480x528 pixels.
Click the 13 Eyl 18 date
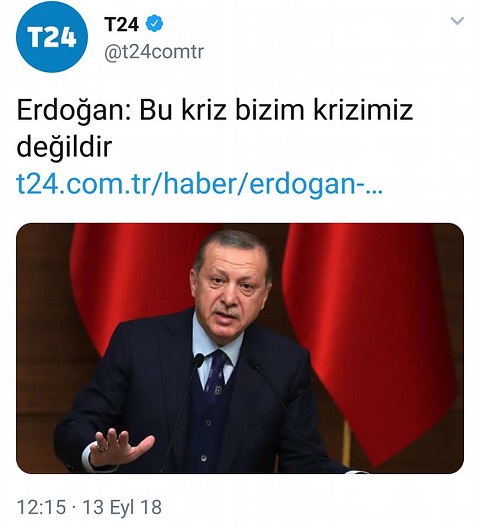[123, 507]
